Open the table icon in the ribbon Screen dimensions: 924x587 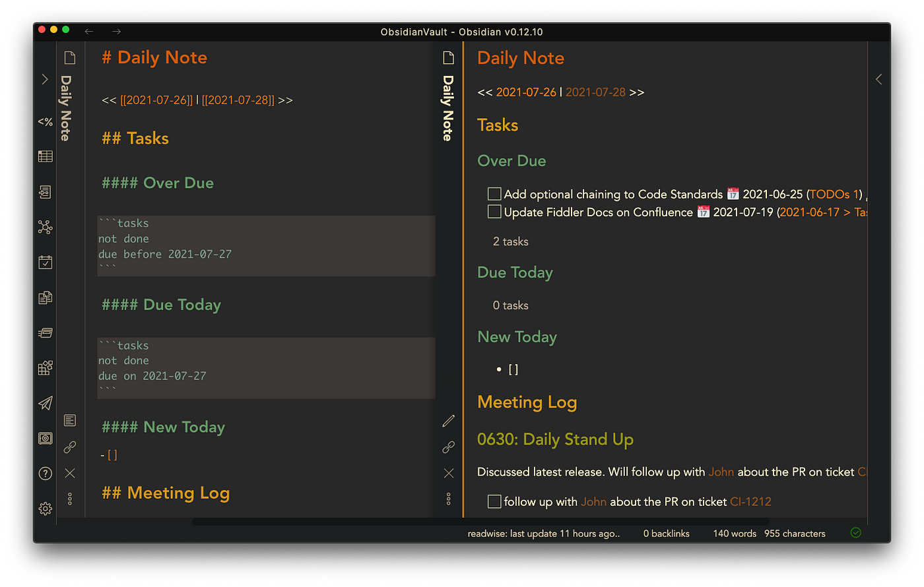point(45,156)
